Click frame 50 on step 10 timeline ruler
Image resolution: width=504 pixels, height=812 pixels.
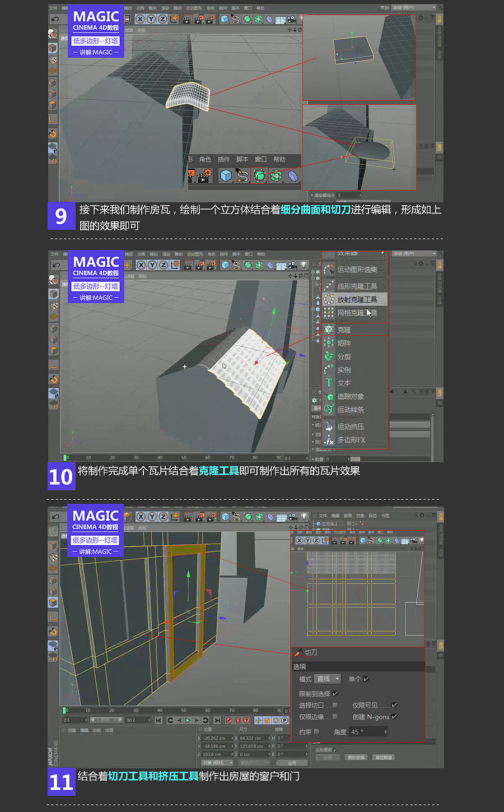(x=184, y=458)
